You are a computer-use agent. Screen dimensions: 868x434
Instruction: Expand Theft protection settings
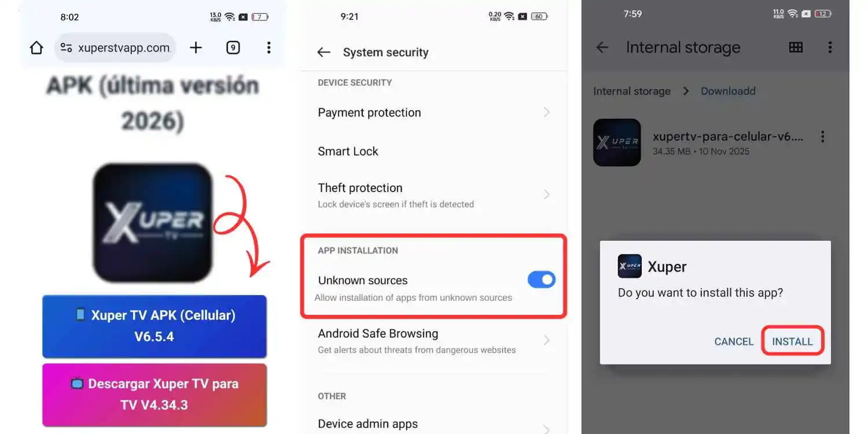coord(434,195)
